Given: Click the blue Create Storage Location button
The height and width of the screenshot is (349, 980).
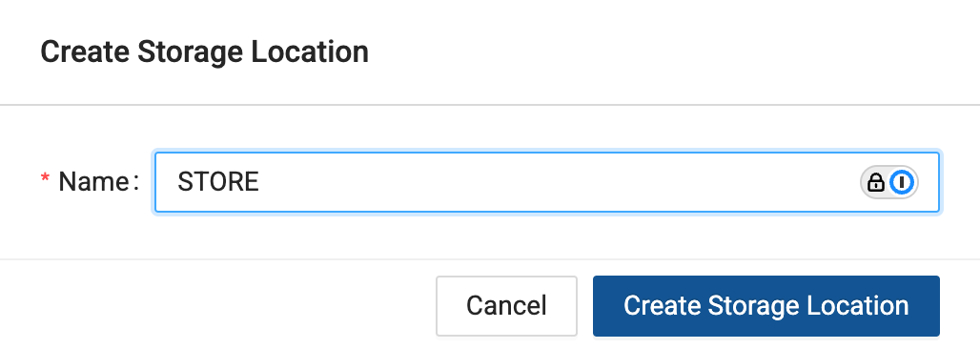Looking at the screenshot, I should [x=766, y=306].
